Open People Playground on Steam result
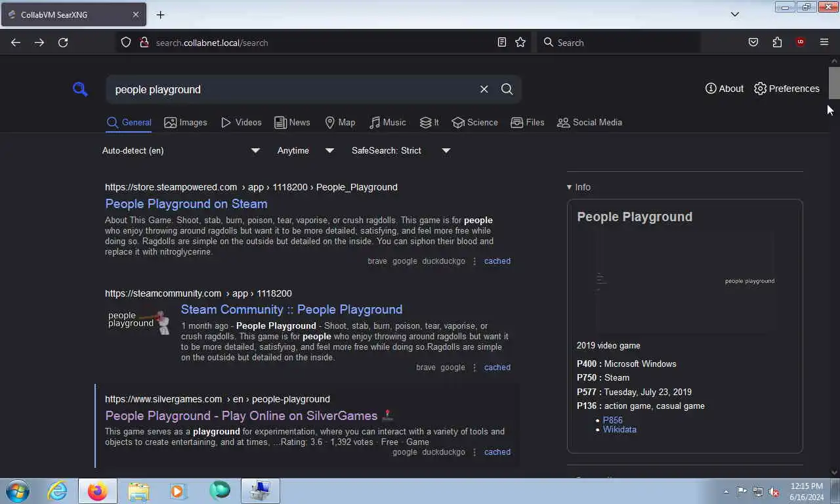The height and width of the screenshot is (504, 840). (186, 203)
